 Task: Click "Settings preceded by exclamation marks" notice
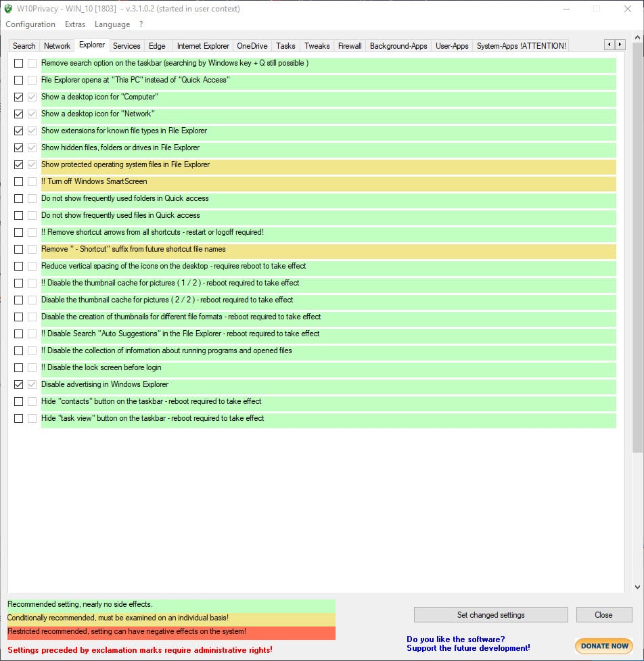point(140,649)
